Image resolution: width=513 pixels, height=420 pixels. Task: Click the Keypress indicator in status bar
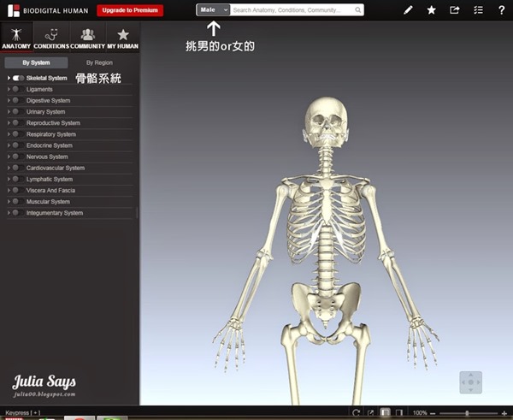22,413
